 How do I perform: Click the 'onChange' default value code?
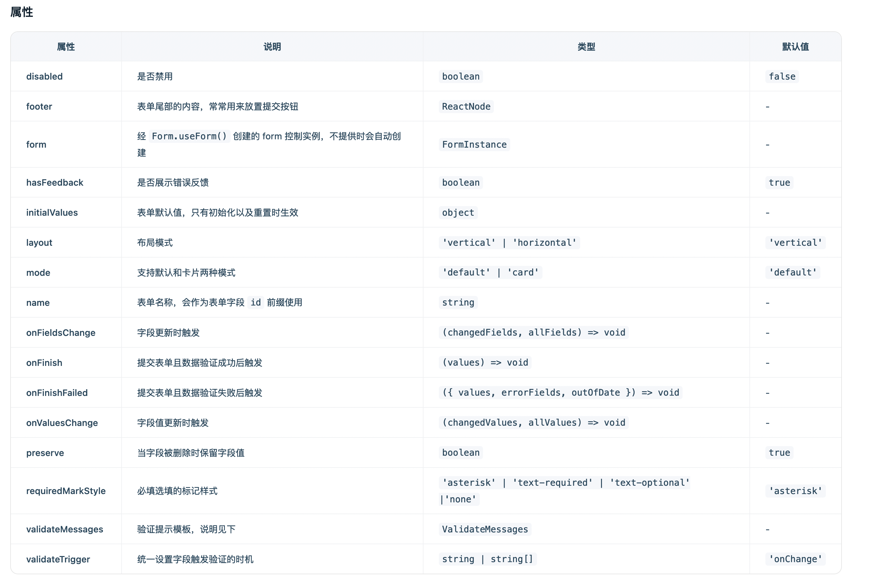[x=795, y=559]
